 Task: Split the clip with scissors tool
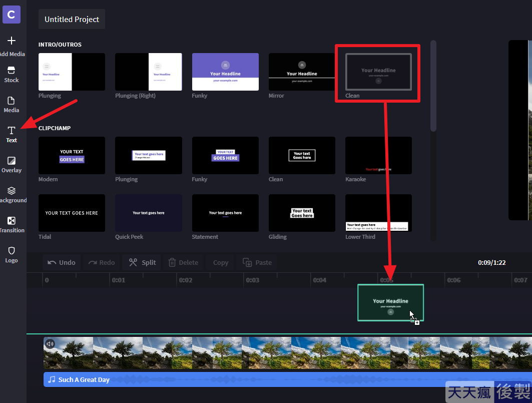point(142,262)
